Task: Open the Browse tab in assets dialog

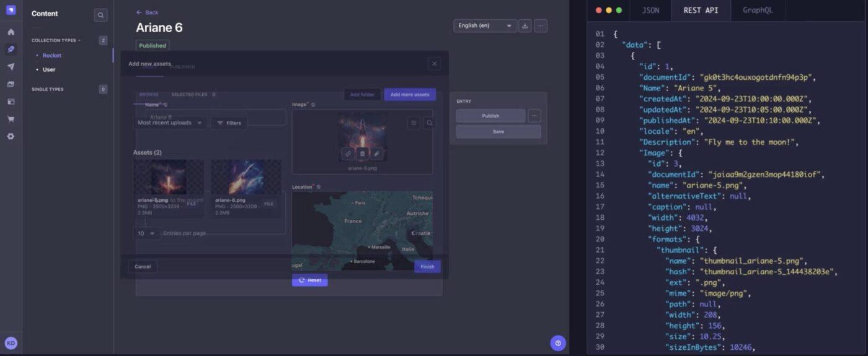Action: pos(149,95)
